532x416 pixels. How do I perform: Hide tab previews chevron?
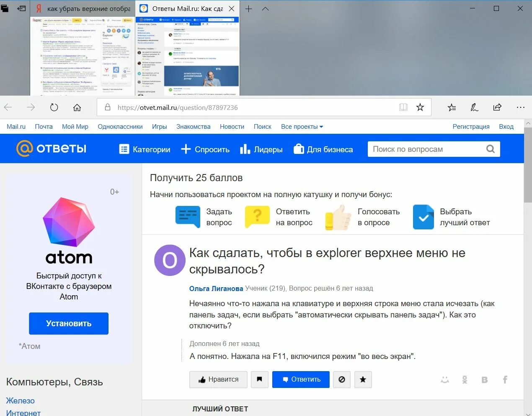[x=265, y=8]
